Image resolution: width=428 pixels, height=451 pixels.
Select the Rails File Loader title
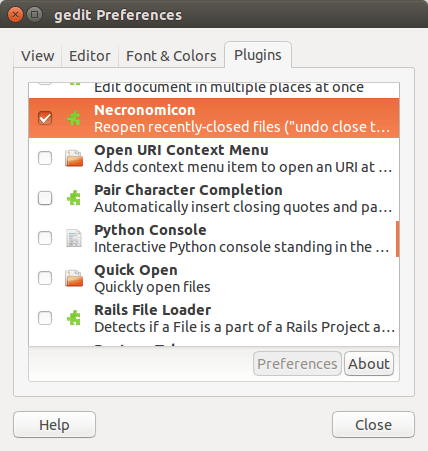tap(153, 310)
